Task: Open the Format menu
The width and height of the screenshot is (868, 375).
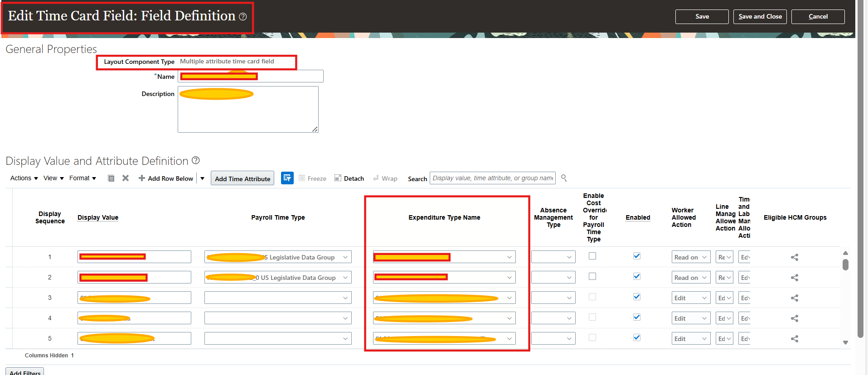Action: [82, 178]
